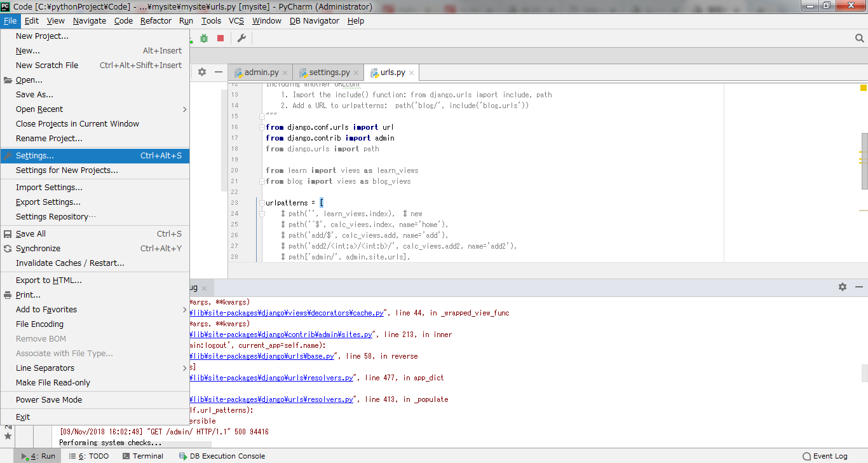Select Make File Read-only

tap(95, 383)
